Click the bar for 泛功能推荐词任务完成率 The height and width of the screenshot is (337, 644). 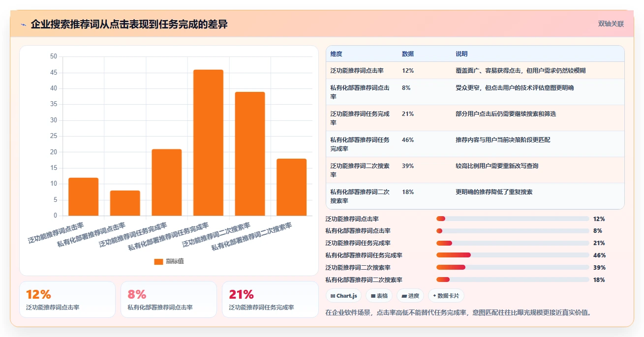[x=167, y=182]
